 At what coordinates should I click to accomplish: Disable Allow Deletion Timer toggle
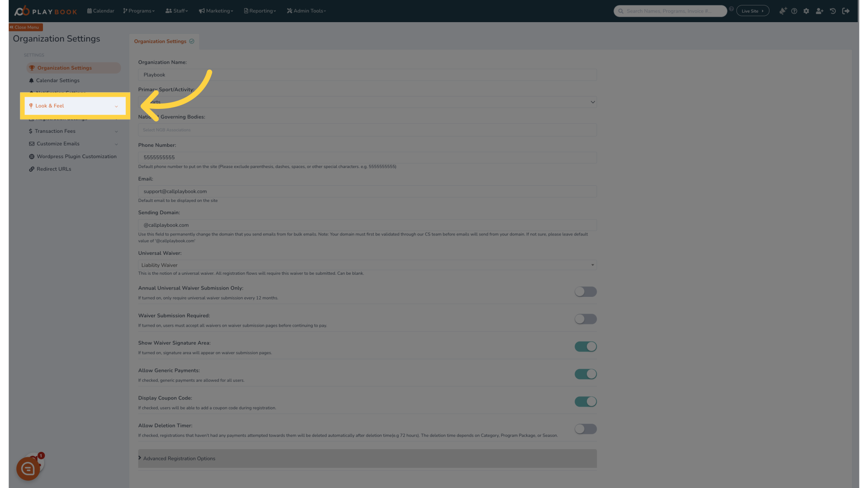pyautogui.click(x=585, y=429)
